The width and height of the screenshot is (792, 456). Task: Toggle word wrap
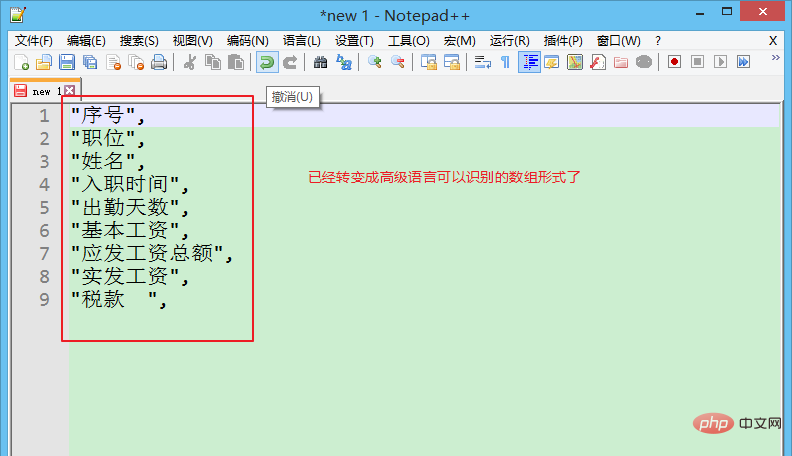click(483, 62)
